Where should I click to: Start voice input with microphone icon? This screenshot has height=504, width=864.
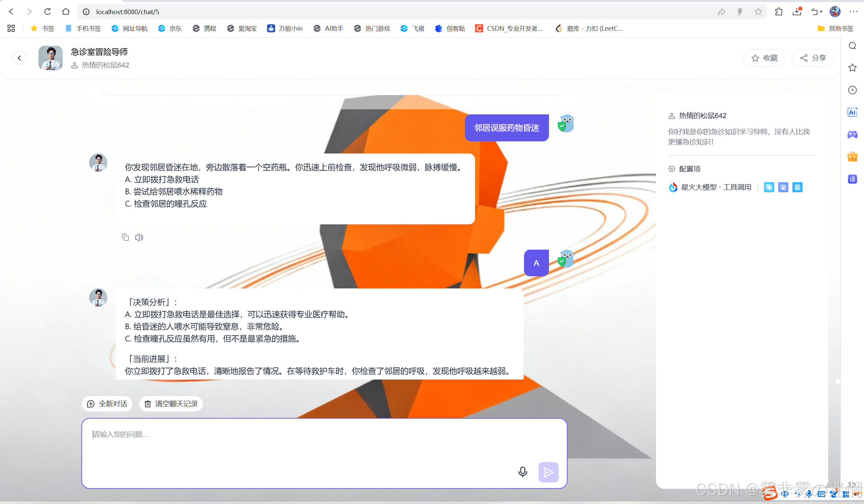click(522, 472)
